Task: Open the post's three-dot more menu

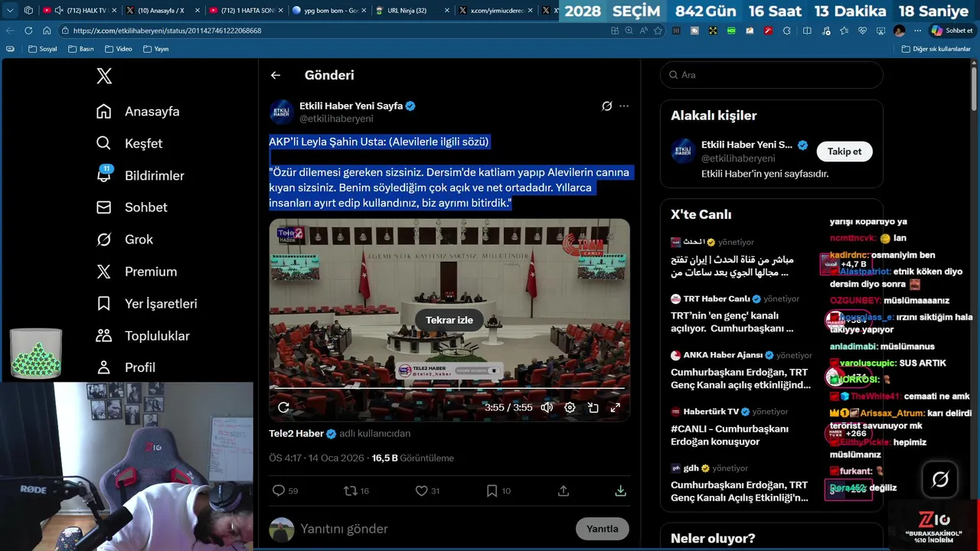Action: click(x=624, y=106)
